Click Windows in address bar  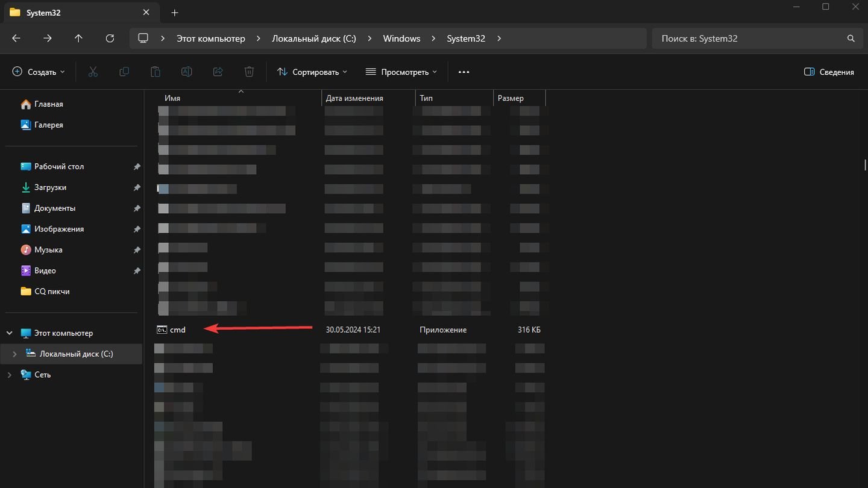pyautogui.click(x=401, y=38)
